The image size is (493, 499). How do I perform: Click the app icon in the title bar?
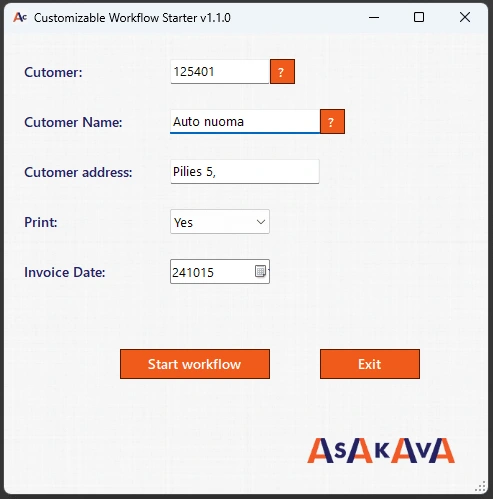(x=20, y=17)
